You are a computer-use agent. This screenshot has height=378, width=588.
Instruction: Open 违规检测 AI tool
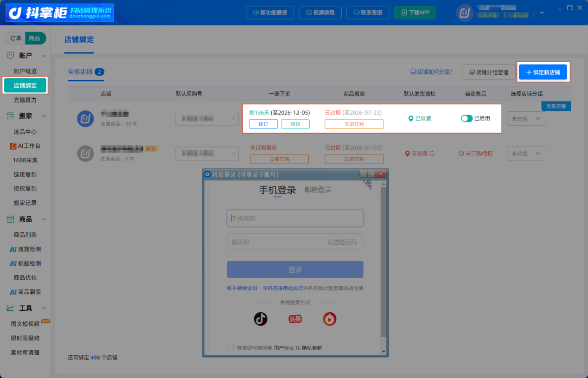tap(25, 249)
